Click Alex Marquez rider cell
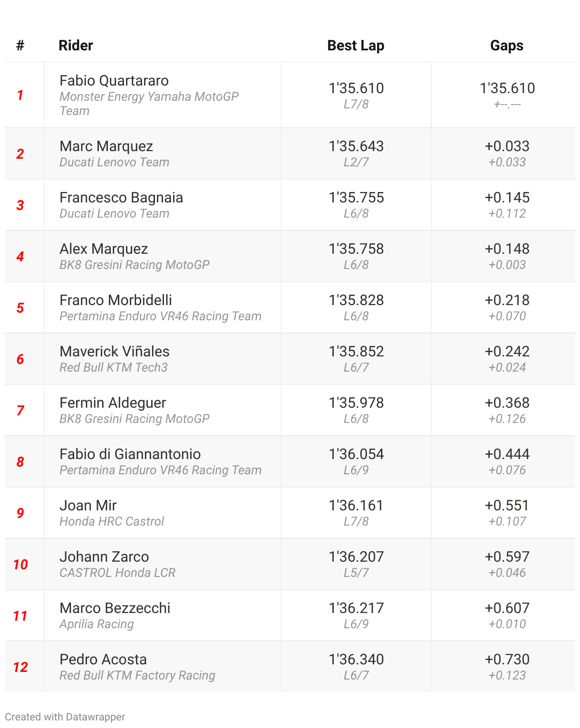Image resolution: width=580 pixels, height=728 pixels. (x=104, y=249)
